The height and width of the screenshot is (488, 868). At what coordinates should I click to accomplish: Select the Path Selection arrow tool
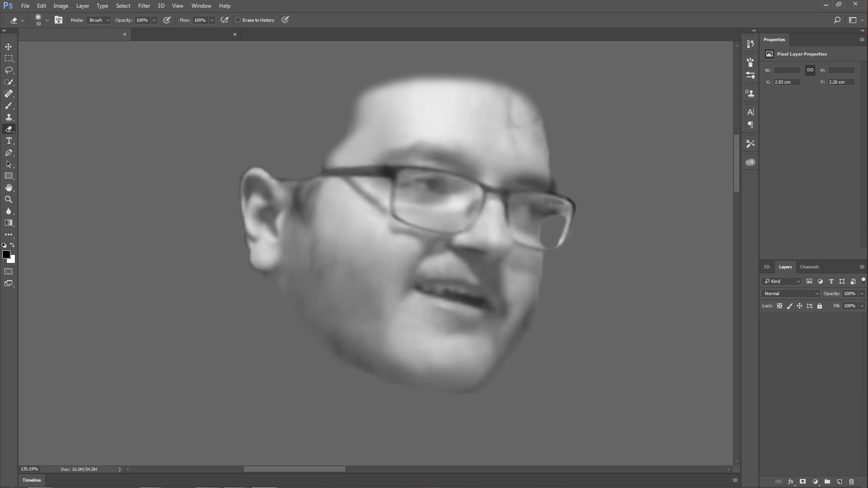click(9, 164)
